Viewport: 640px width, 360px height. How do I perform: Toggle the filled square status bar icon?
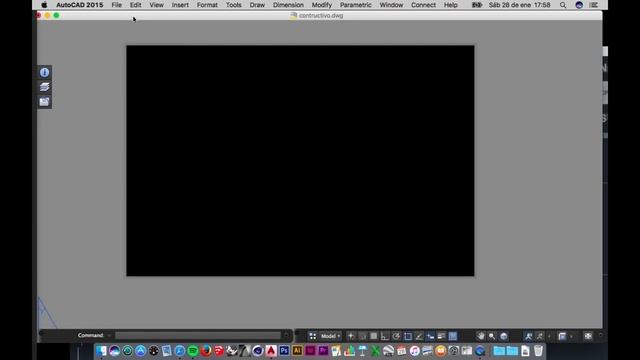tap(373, 336)
